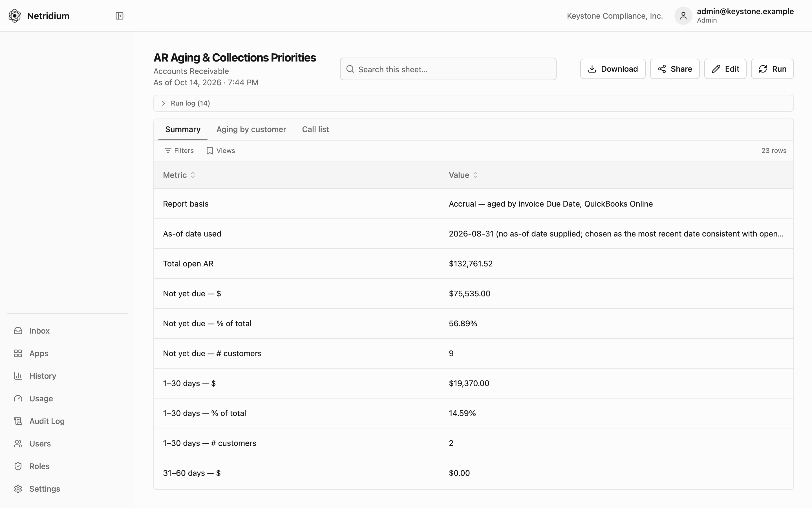Click the Value column header
The image size is (812, 508).
tap(459, 175)
